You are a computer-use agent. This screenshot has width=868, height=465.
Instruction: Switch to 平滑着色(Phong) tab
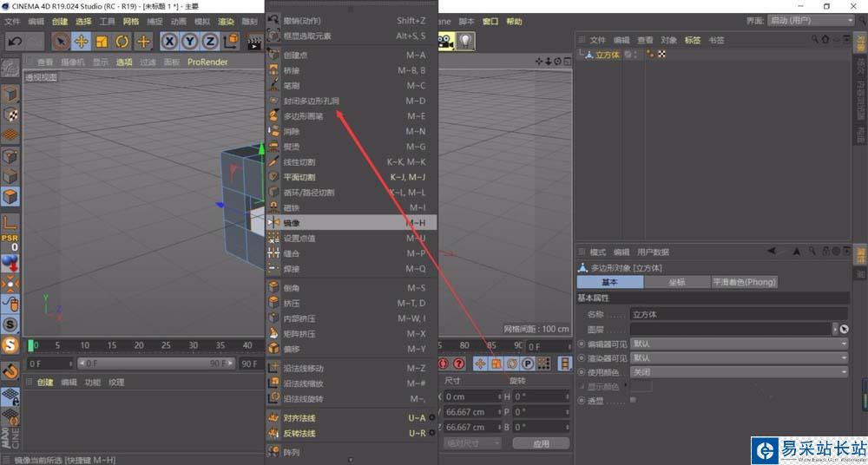tap(745, 282)
